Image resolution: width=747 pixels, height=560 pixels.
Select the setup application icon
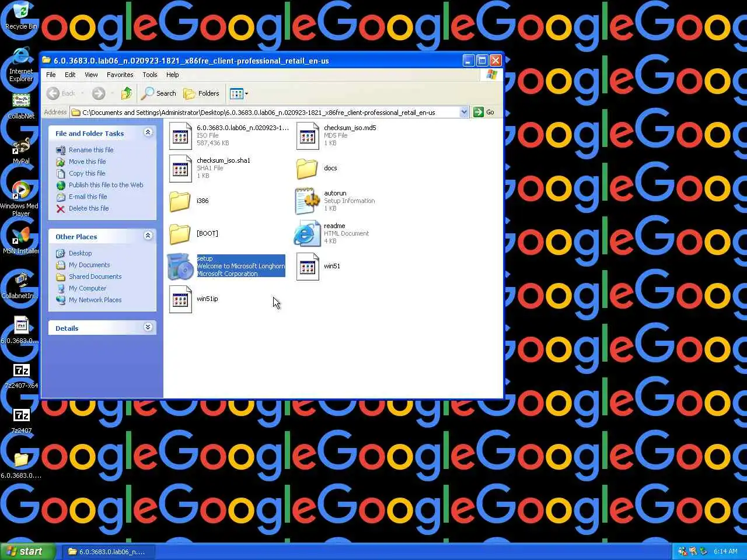pos(180,267)
